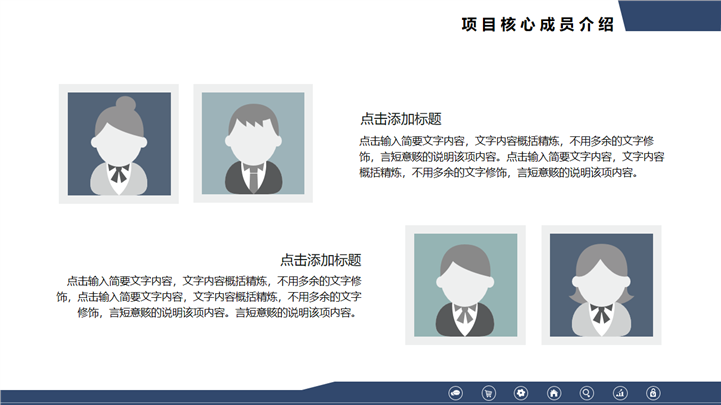721x405 pixels.
Task: Click the settings gear icon
Action: tap(521, 393)
